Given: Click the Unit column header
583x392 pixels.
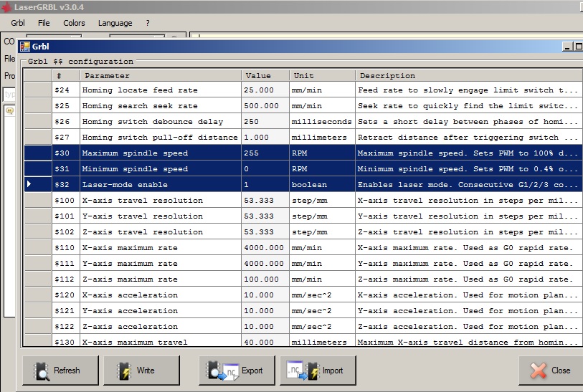Looking at the screenshot, I should [x=322, y=76].
